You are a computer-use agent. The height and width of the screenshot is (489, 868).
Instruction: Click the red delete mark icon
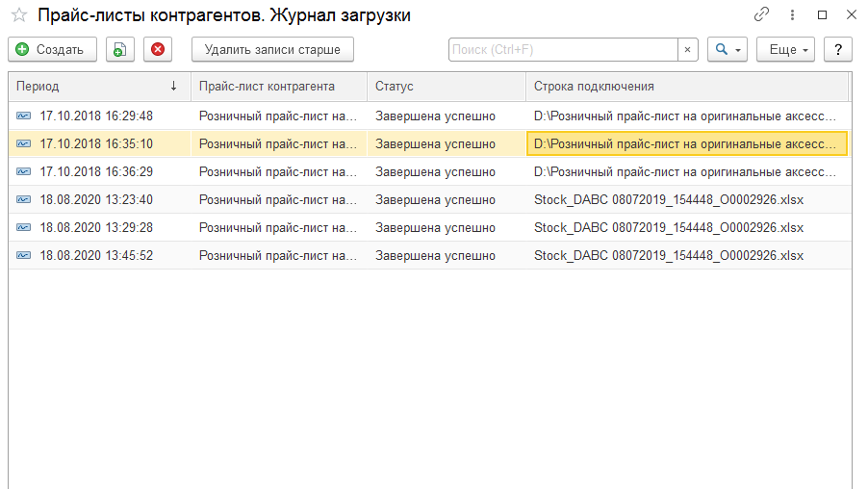click(158, 49)
